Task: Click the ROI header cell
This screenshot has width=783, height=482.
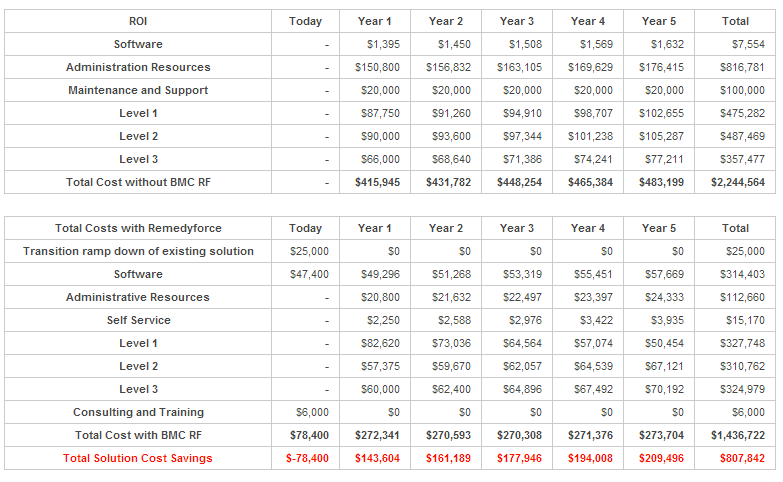Action: tap(138, 21)
